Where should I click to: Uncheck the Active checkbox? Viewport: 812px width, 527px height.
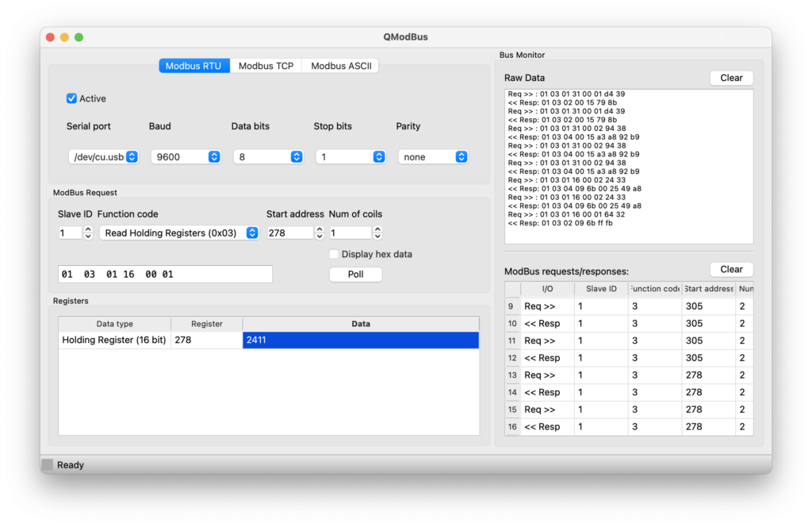[72, 98]
